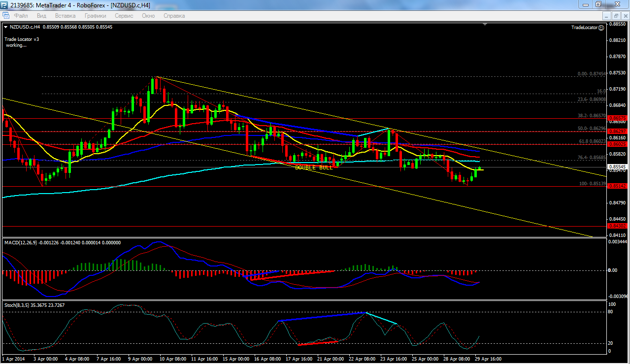
Task: Click the TradeLocator smiley face icon
Action: pos(602,28)
